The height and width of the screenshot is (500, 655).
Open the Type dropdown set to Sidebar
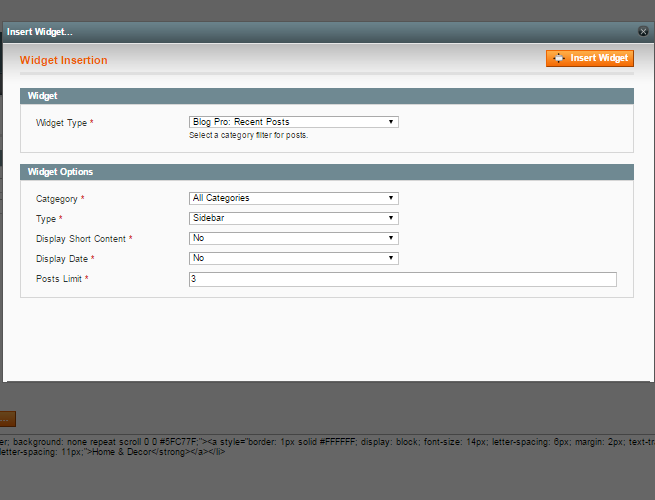pyautogui.click(x=293, y=218)
